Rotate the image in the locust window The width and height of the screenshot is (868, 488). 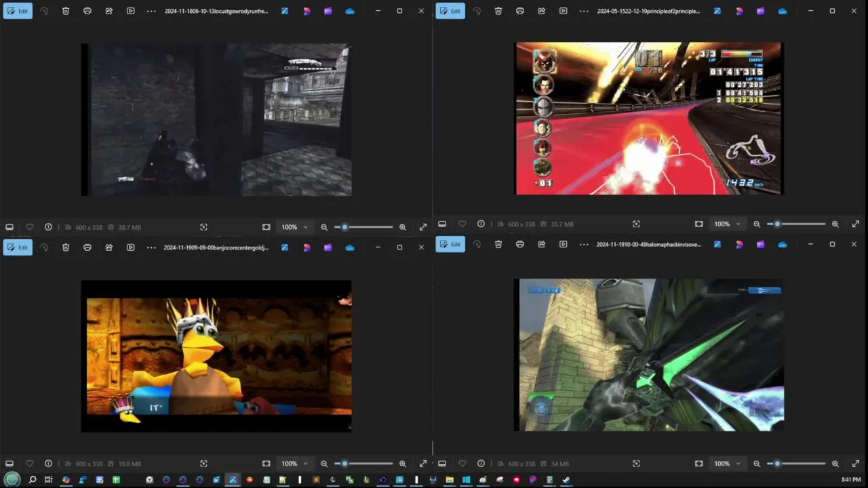coord(44,11)
